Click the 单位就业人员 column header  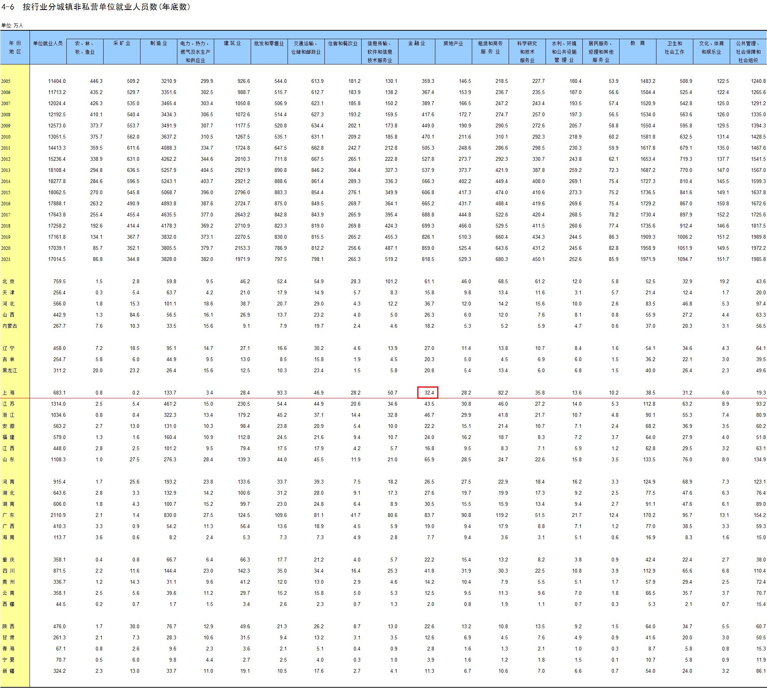[x=48, y=43]
